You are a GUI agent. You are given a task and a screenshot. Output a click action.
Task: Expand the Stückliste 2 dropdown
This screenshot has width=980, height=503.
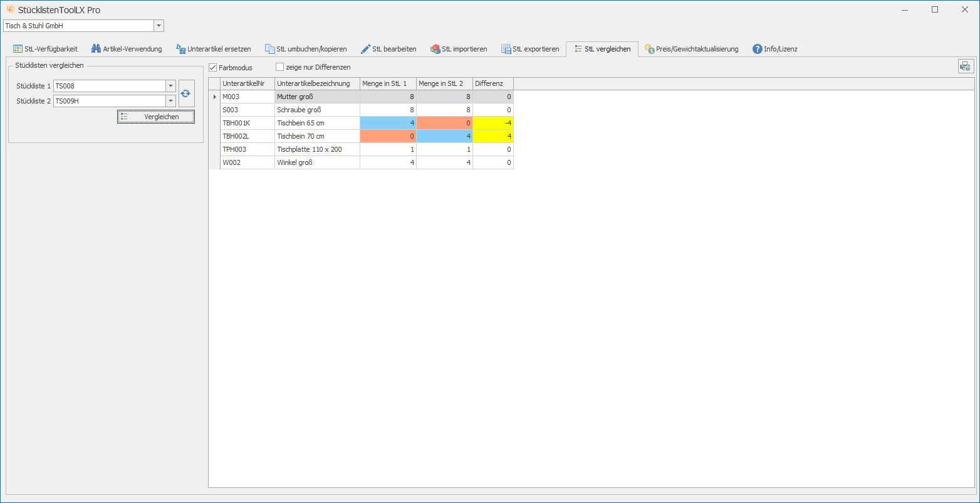click(x=170, y=101)
